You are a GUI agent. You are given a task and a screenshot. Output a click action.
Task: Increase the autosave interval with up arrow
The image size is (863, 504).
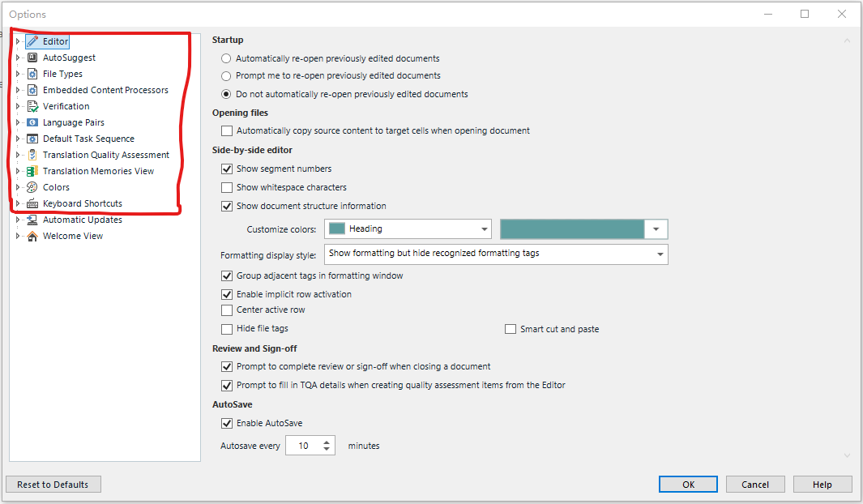(x=327, y=442)
